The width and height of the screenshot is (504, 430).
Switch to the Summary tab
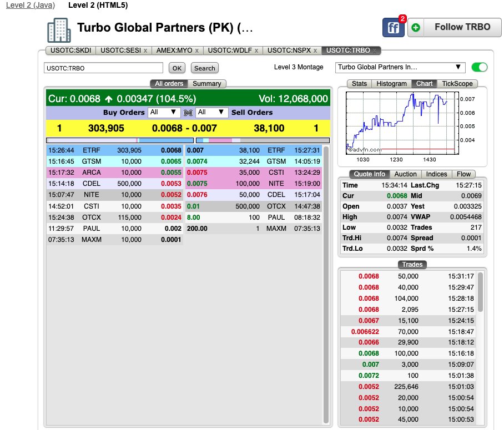point(208,83)
